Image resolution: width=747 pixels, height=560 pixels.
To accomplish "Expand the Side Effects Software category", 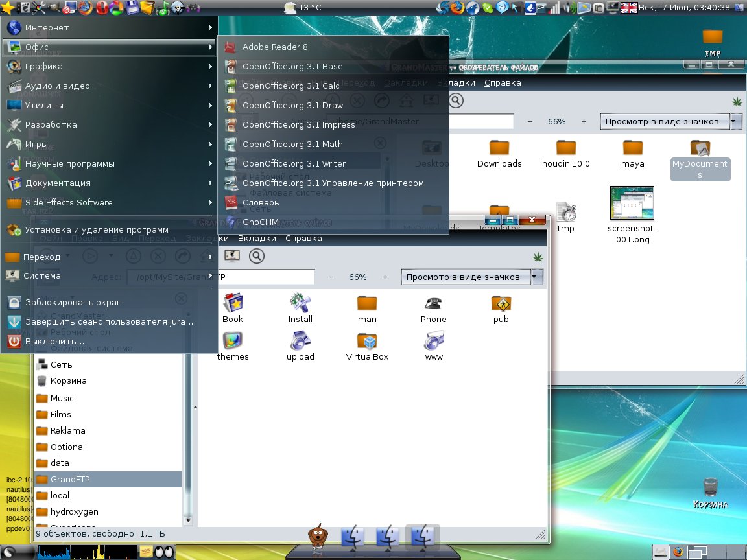I will [x=110, y=202].
